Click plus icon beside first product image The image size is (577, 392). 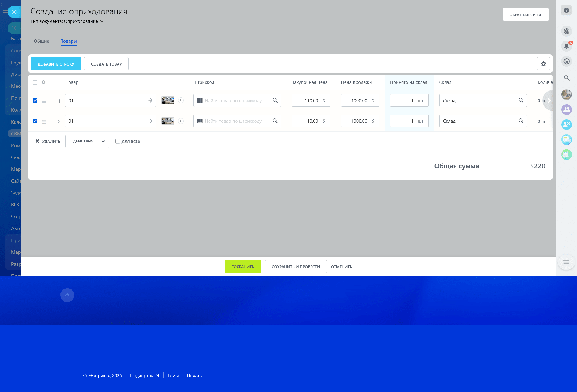(181, 100)
